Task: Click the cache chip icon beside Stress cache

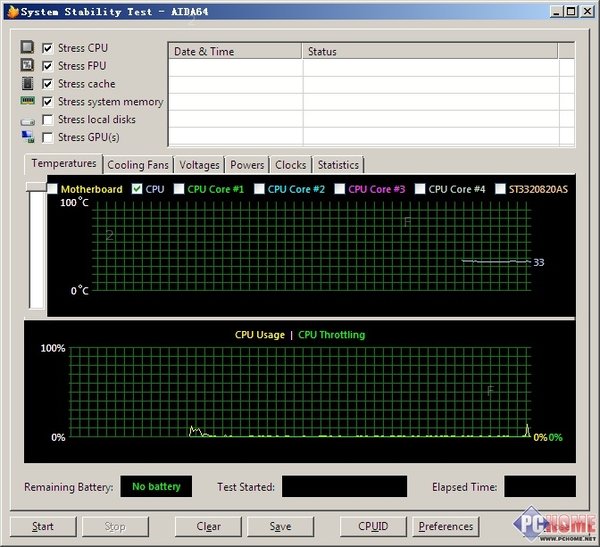Action: (27, 83)
